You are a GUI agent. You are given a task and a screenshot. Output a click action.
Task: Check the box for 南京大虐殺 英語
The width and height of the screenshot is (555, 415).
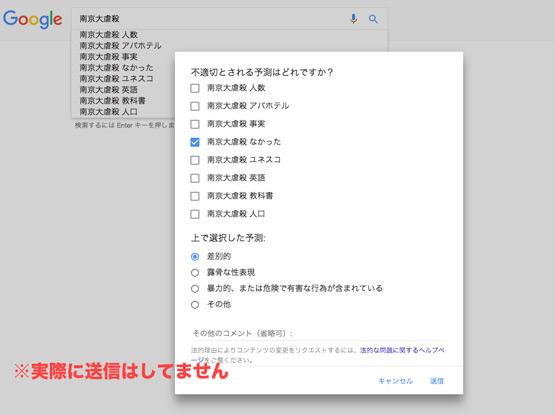pos(195,178)
